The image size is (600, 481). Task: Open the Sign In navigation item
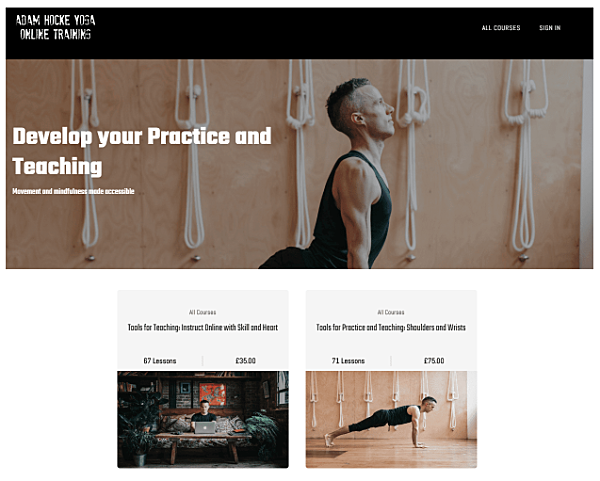(549, 28)
